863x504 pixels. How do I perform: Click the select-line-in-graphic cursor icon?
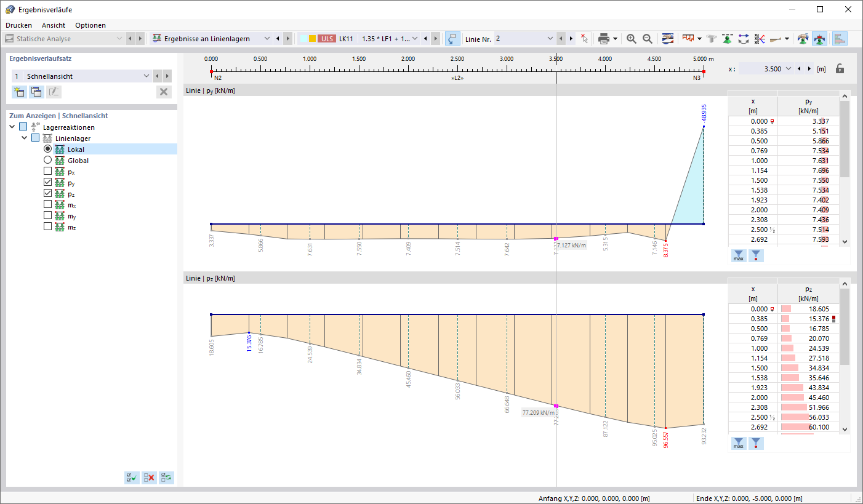coord(584,38)
